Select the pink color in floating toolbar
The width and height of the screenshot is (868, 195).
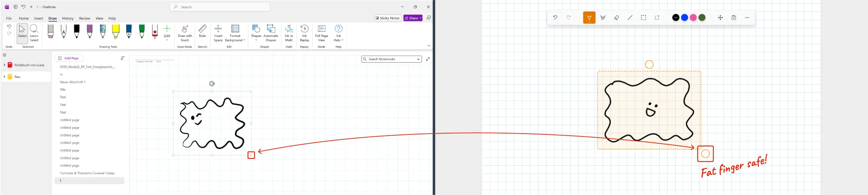[x=693, y=18]
